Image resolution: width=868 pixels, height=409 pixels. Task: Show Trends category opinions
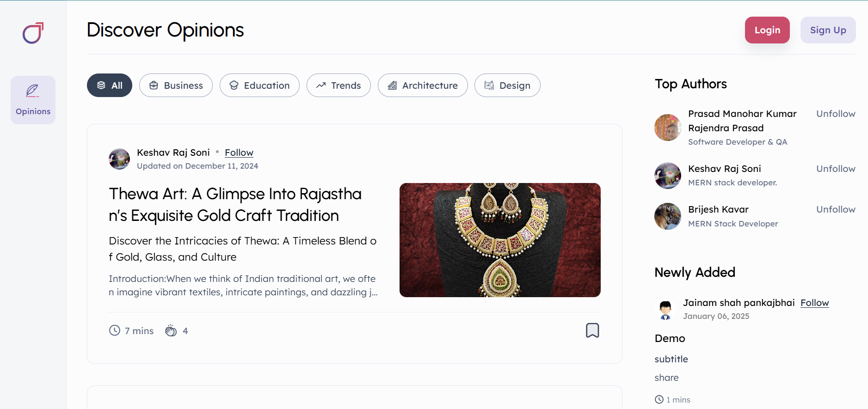[339, 85]
